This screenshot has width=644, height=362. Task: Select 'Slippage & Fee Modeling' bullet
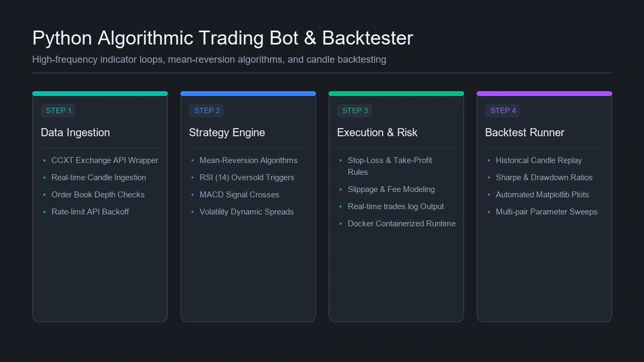tap(391, 189)
